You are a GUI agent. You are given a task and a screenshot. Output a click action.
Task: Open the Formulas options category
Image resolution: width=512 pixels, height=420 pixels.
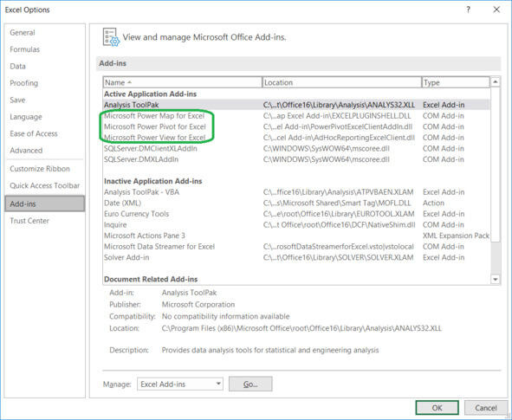(25, 49)
